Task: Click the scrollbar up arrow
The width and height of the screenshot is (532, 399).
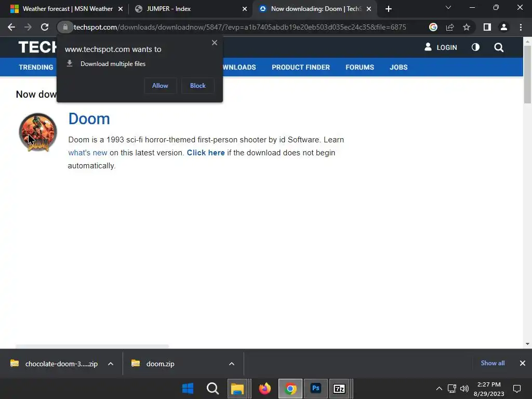Action: click(x=527, y=42)
